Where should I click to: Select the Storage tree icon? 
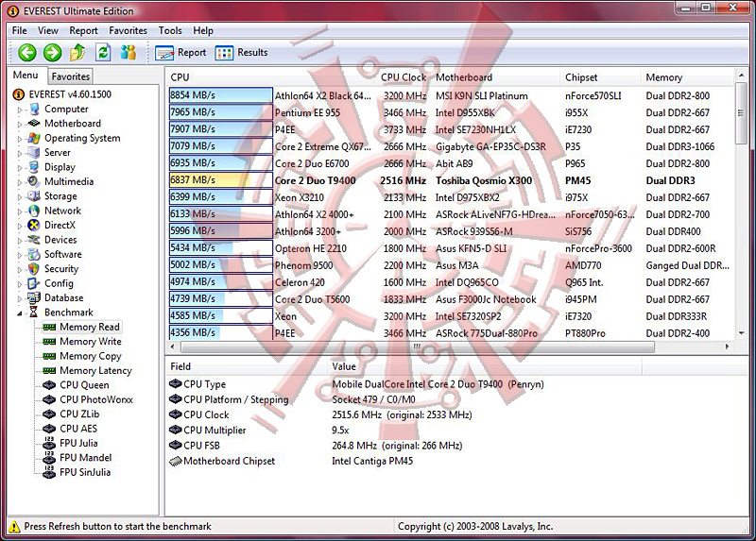point(34,196)
